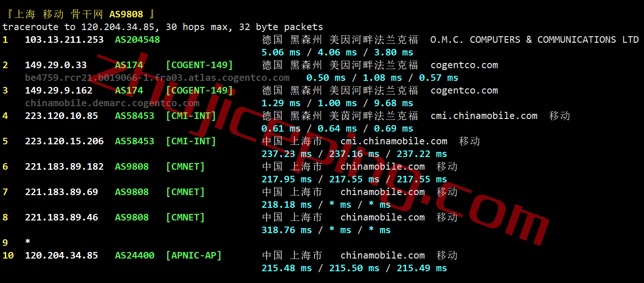Click hostname be4759.rcr21.b019066-1.fra03.atlas.cogentco.com
This screenshot has height=283, width=644.
(157, 78)
